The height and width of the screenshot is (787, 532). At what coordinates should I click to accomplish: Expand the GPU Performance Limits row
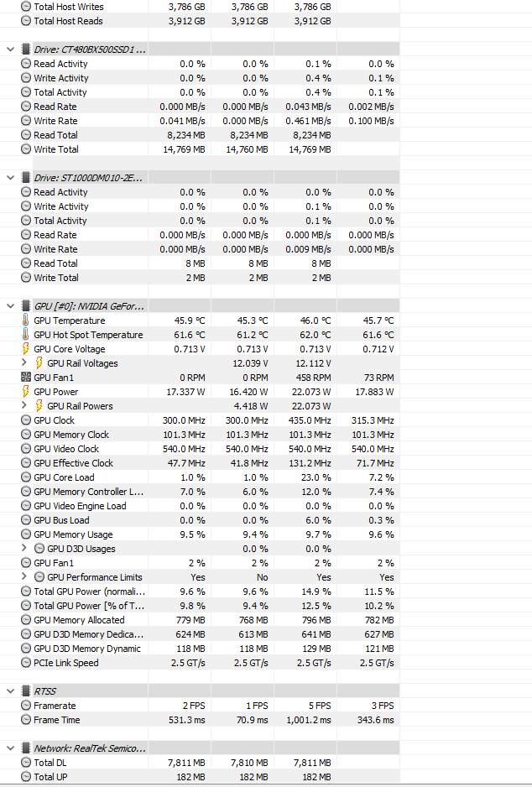click(x=24, y=577)
